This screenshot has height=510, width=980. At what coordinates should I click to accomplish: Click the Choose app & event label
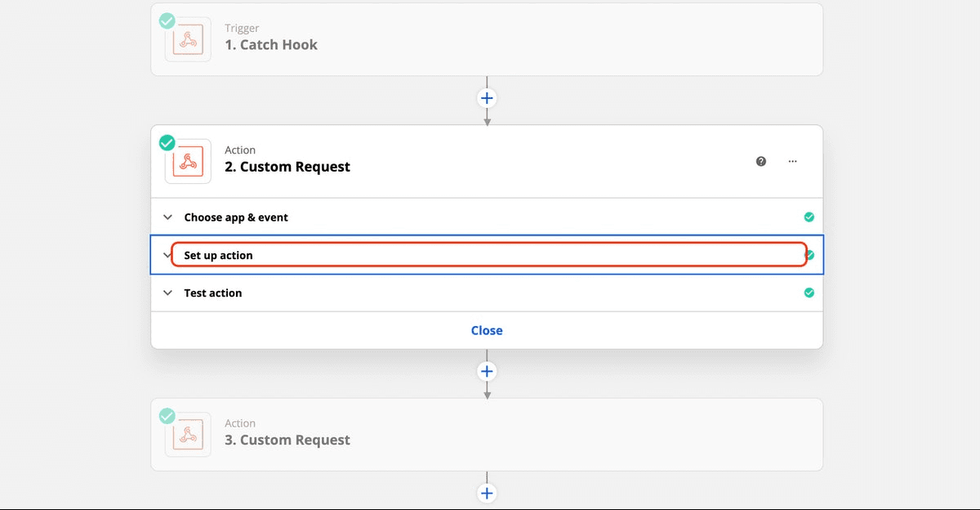[x=236, y=217]
